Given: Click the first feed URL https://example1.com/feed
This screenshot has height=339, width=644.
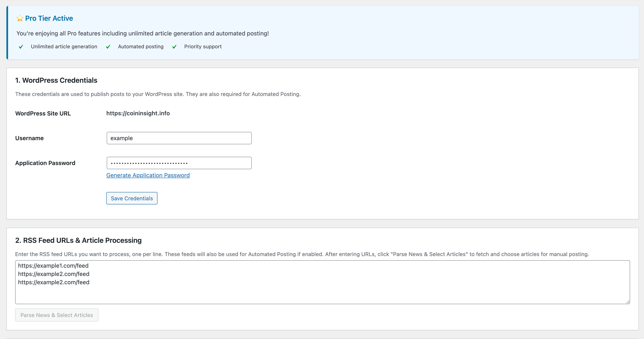Looking at the screenshot, I should pyautogui.click(x=53, y=266).
